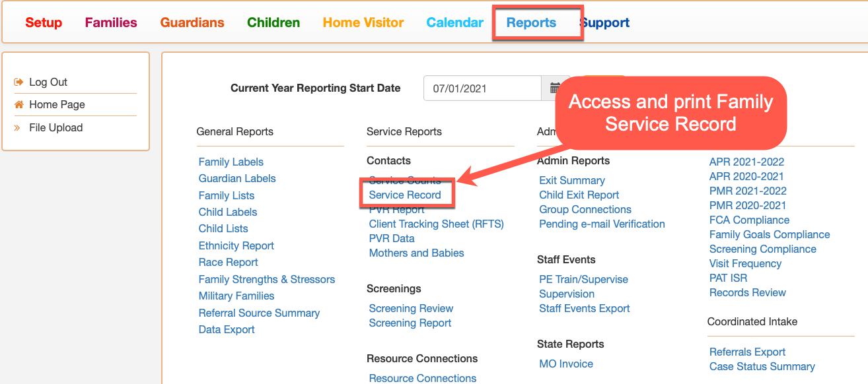Go to the Families menu
The width and height of the screenshot is (868, 384).
tap(111, 22)
